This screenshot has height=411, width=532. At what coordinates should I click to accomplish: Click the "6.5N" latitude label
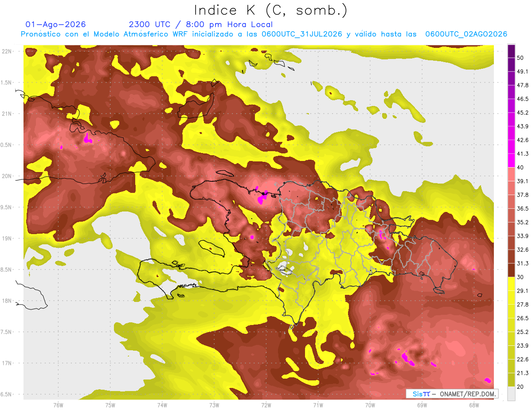click(x=7, y=394)
